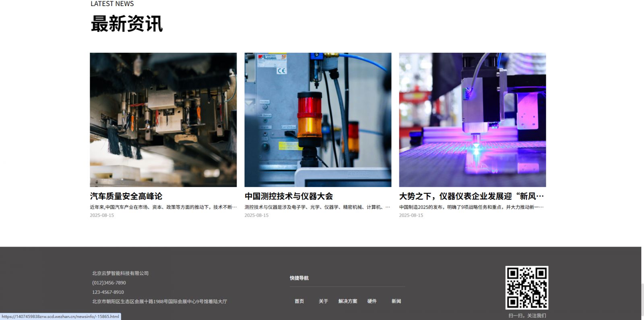644x320 pixels.
Task: Click the 扫一扫，关注我们 caption
Action: (527, 316)
